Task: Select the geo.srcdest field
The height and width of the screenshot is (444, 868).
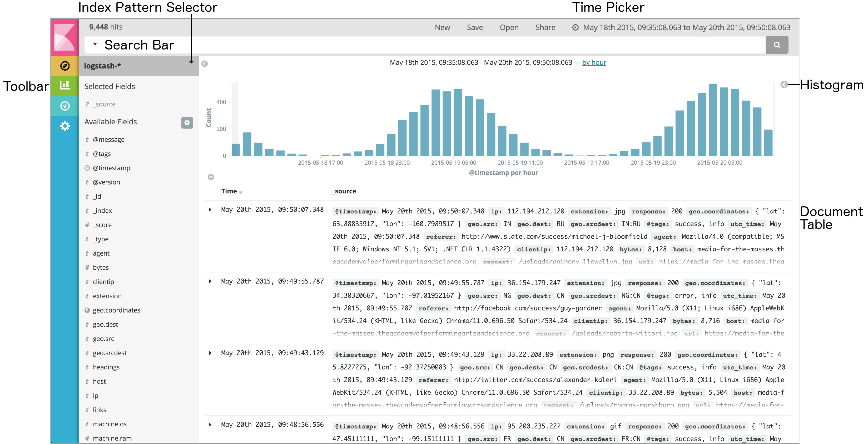Action: [110, 353]
